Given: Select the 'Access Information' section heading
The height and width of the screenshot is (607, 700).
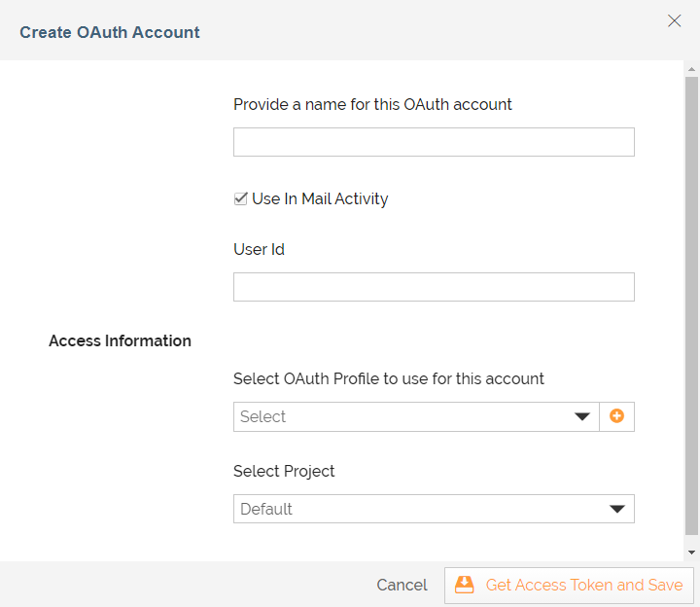Looking at the screenshot, I should click(x=120, y=340).
